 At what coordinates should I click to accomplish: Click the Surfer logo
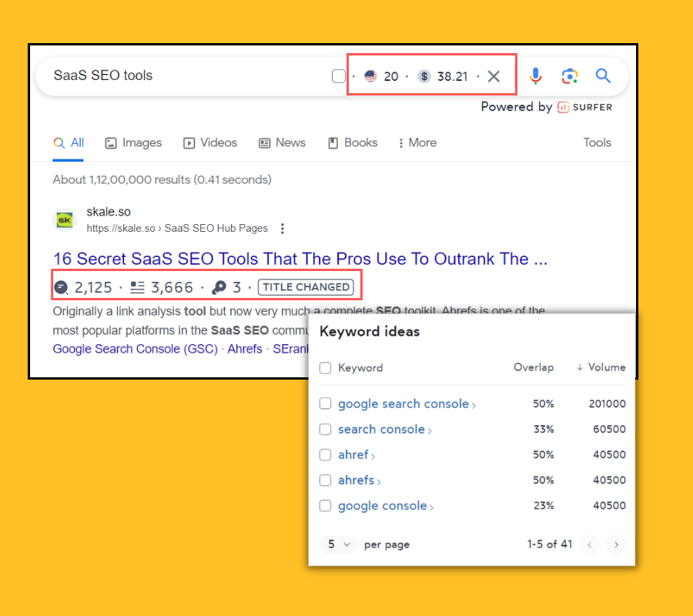tap(584, 107)
